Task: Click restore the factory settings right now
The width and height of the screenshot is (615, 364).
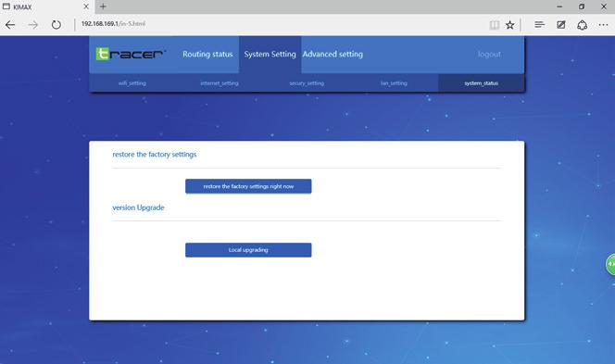Action: tap(248, 186)
